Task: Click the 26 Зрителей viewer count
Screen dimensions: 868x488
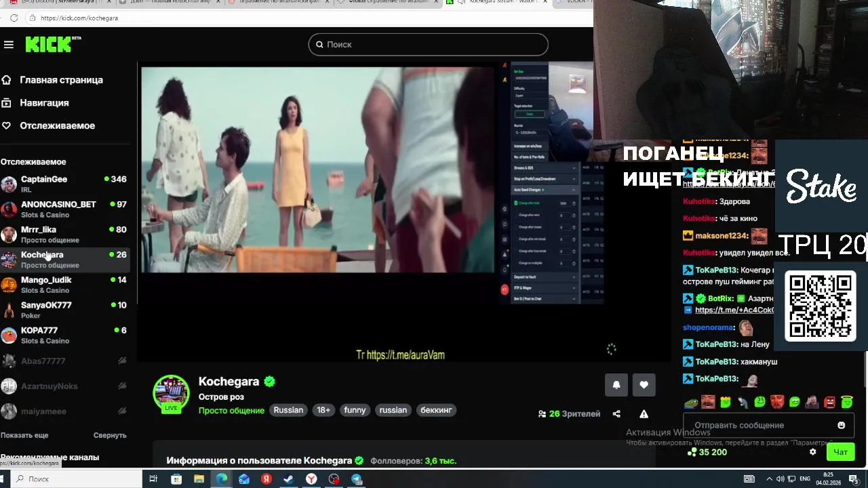Action: point(569,414)
